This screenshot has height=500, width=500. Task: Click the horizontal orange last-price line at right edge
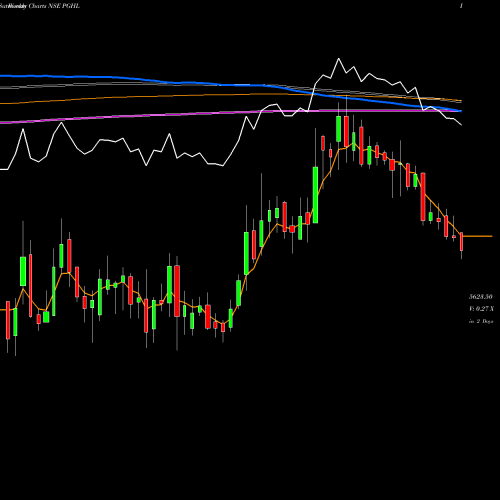[478, 236]
